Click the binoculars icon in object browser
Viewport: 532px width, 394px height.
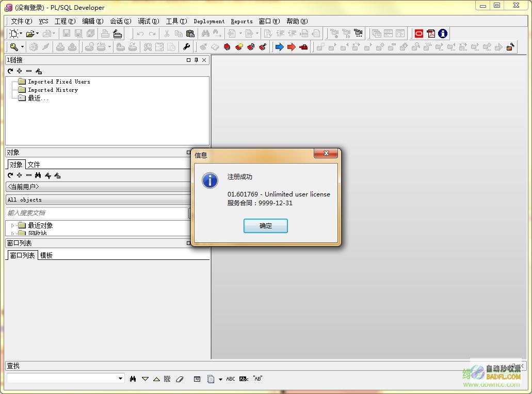(x=38, y=175)
